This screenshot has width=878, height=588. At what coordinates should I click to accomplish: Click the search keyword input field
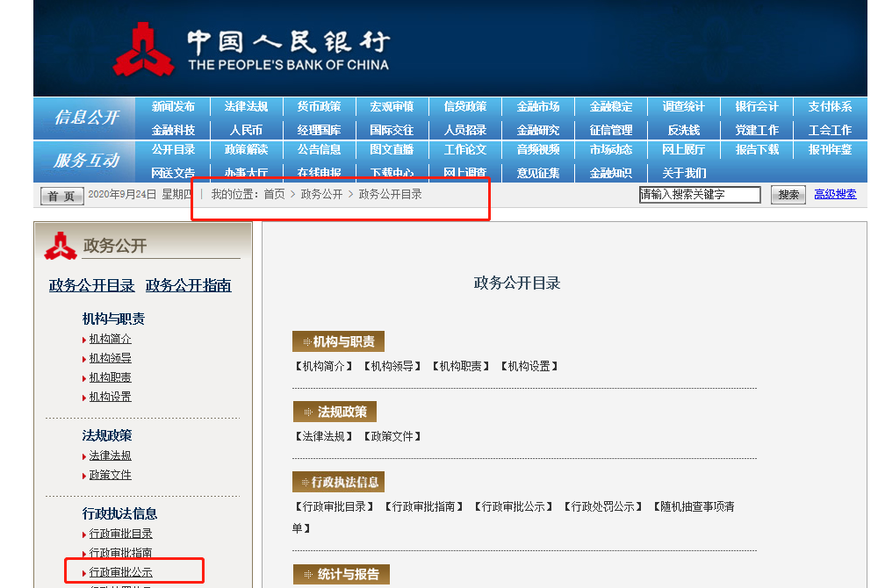click(700, 195)
